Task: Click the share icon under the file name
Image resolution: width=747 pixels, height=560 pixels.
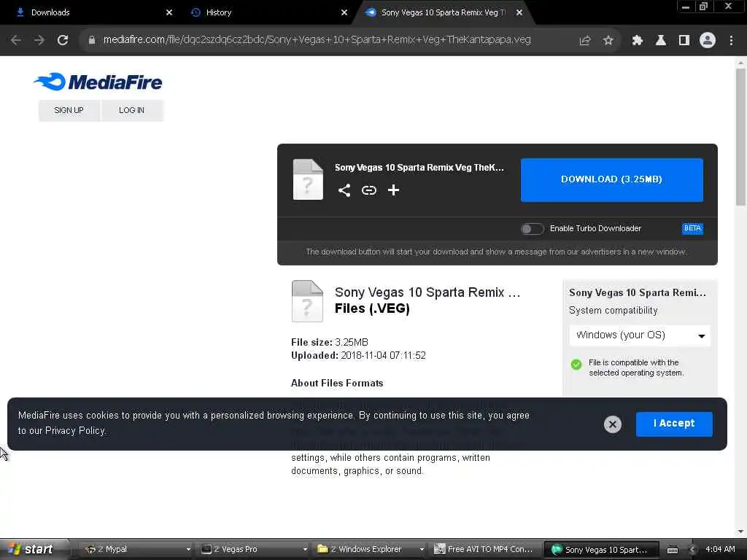Action: (344, 190)
